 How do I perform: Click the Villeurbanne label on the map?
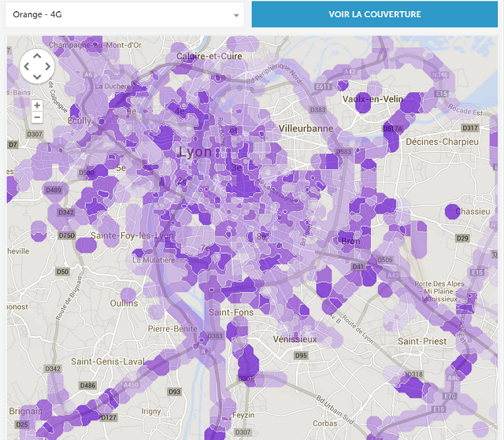[306, 128]
